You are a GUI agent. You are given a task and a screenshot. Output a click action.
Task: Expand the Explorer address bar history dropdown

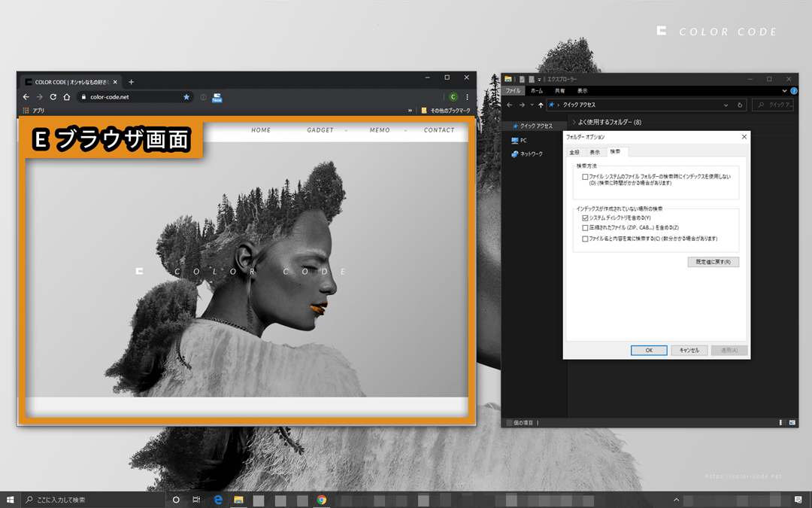point(726,105)
